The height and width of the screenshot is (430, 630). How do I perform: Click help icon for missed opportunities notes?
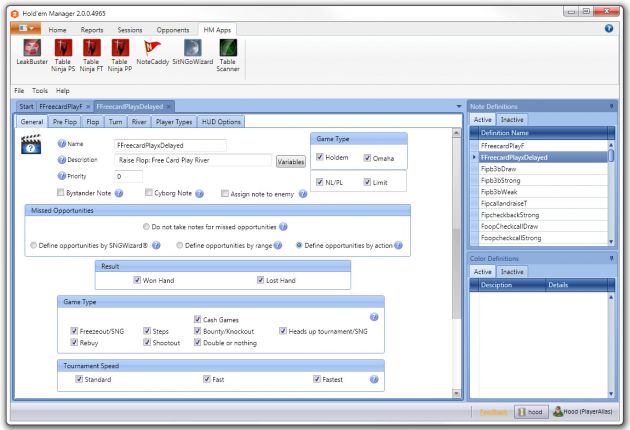(283, 227)
